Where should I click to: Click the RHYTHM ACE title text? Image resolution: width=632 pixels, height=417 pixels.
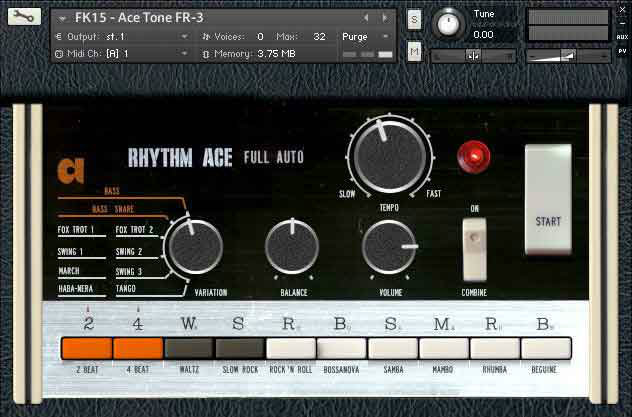coord(180,158)
